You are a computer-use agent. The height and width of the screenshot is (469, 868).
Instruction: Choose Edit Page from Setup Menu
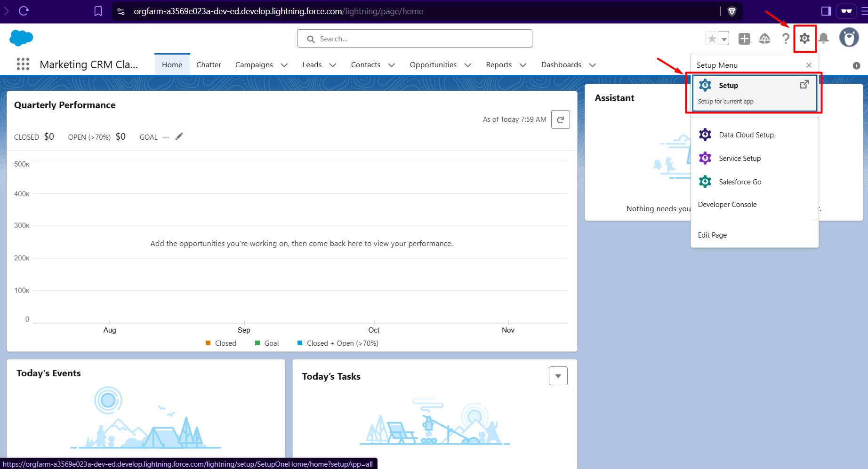tap(712, 235)
